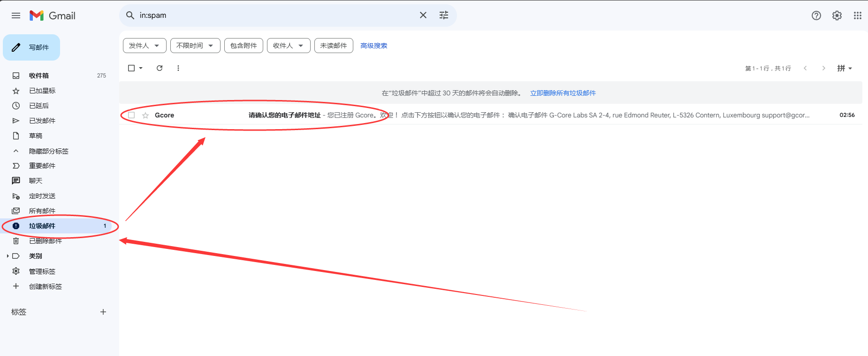This screenshot has width=868, height=356.
Task: Tick the Gcore email checkbox
Action: tap(131, 115)
